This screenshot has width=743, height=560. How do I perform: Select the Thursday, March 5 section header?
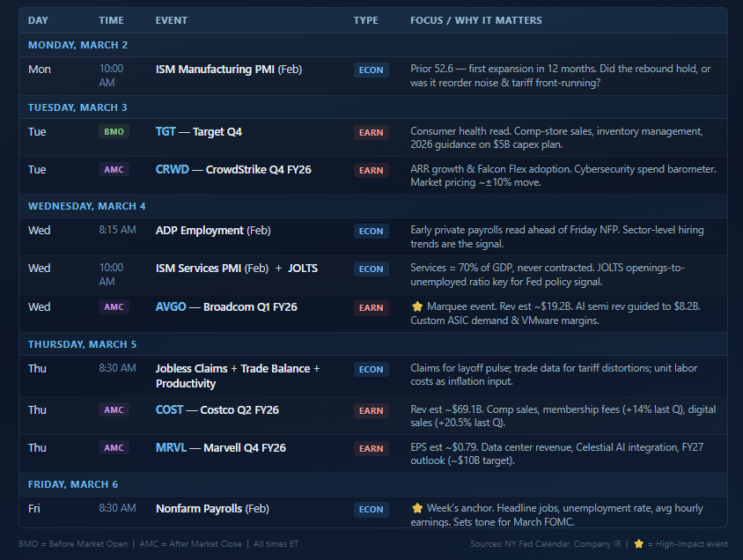(82, 344)
